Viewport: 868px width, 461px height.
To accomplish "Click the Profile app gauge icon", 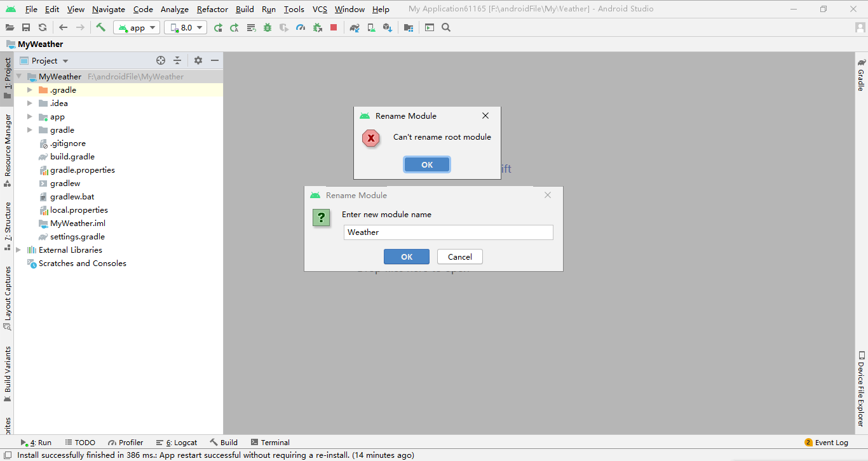I will [301, 27].
